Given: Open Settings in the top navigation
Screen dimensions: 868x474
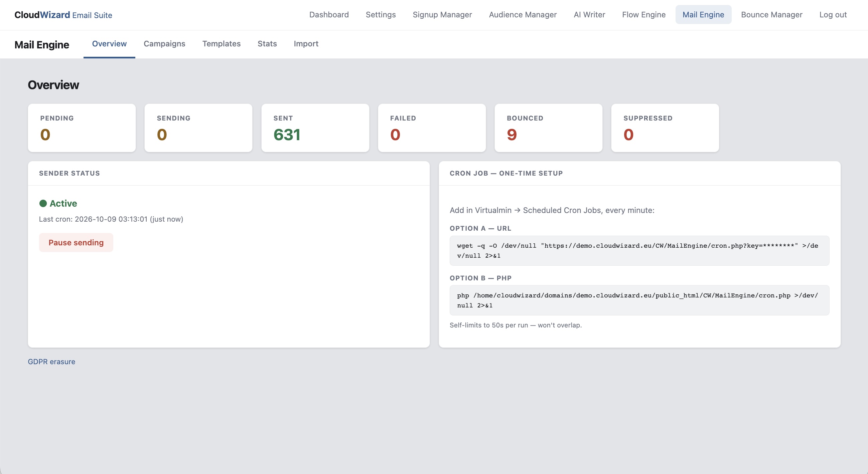Looking at the screenshot, I should 381,14.
